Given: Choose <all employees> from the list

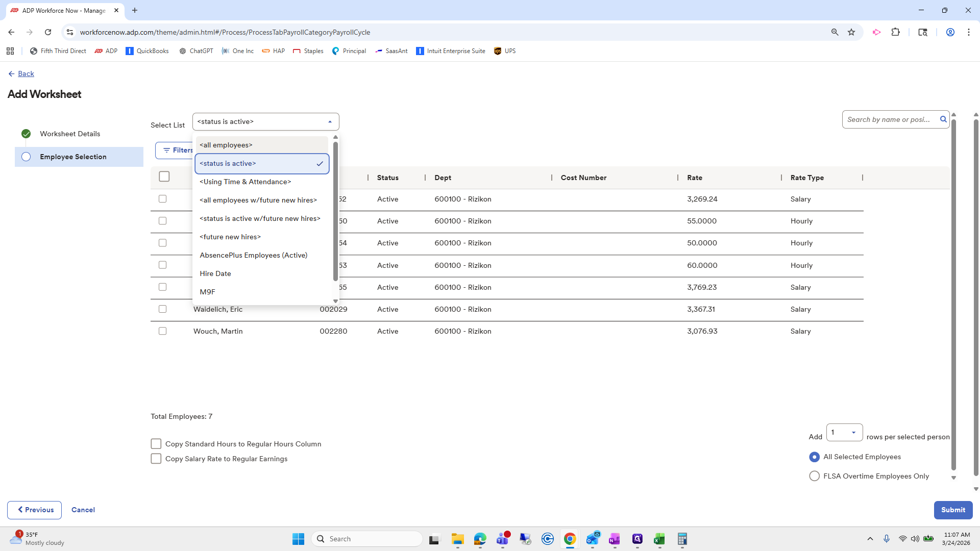Looking at the screenshot, I should pyautogui.click(x=226, y=145).
